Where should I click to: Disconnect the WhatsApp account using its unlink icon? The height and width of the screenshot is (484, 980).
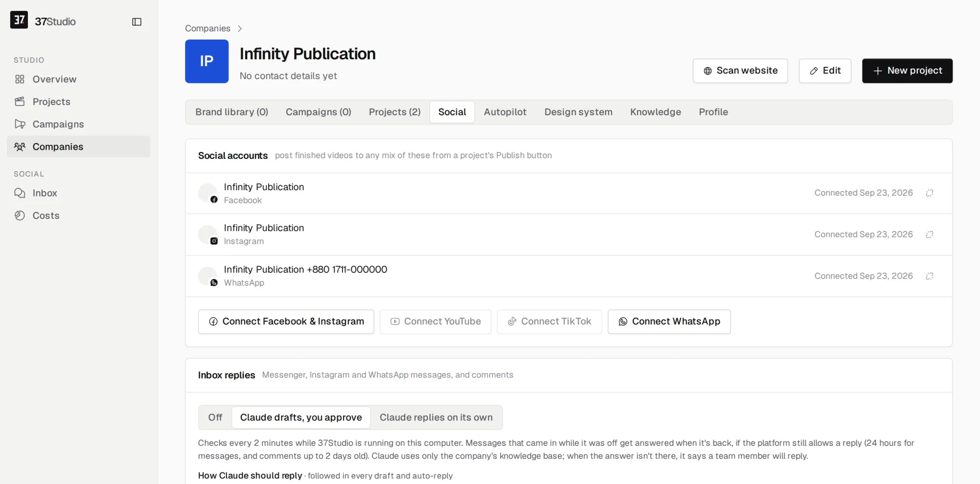(x=930, y=276)
